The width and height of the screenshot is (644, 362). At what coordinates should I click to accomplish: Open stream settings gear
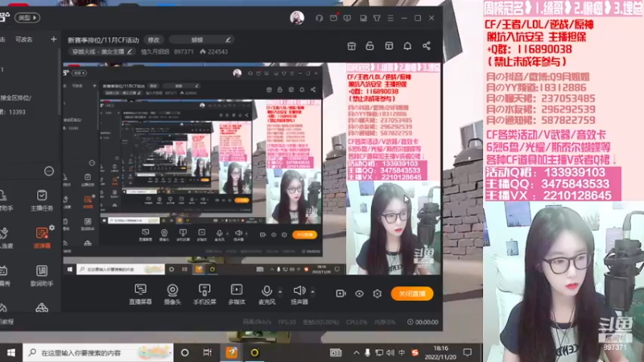(x=378, y=294)
